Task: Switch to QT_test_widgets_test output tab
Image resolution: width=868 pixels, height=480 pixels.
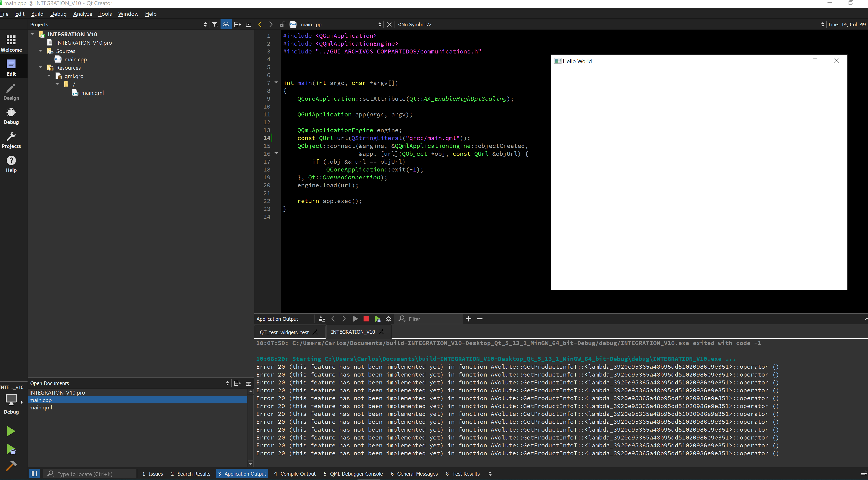Action: (284, 332)
